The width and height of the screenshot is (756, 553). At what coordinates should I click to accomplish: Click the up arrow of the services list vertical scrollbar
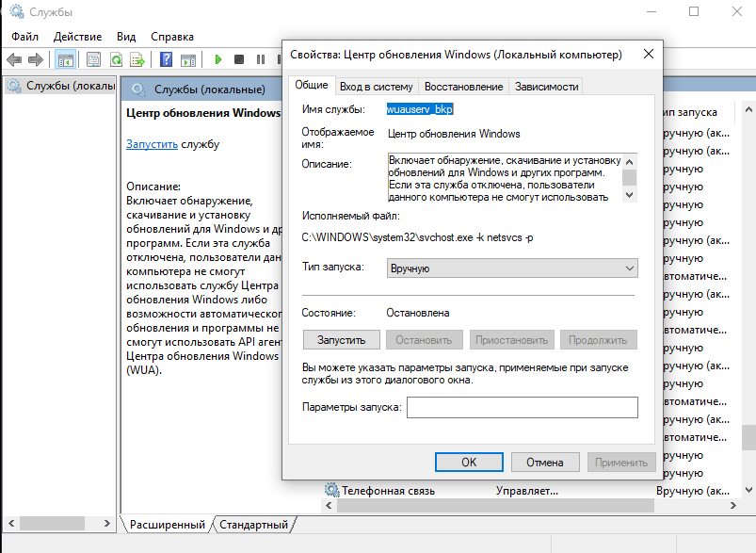point(748,109)
